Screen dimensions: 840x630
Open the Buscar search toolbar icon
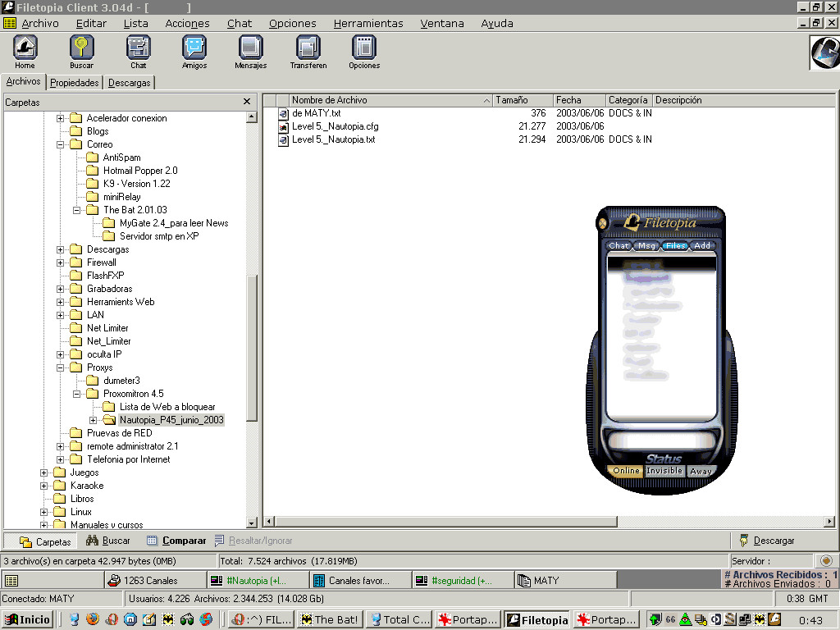click(x=81, y=52)
